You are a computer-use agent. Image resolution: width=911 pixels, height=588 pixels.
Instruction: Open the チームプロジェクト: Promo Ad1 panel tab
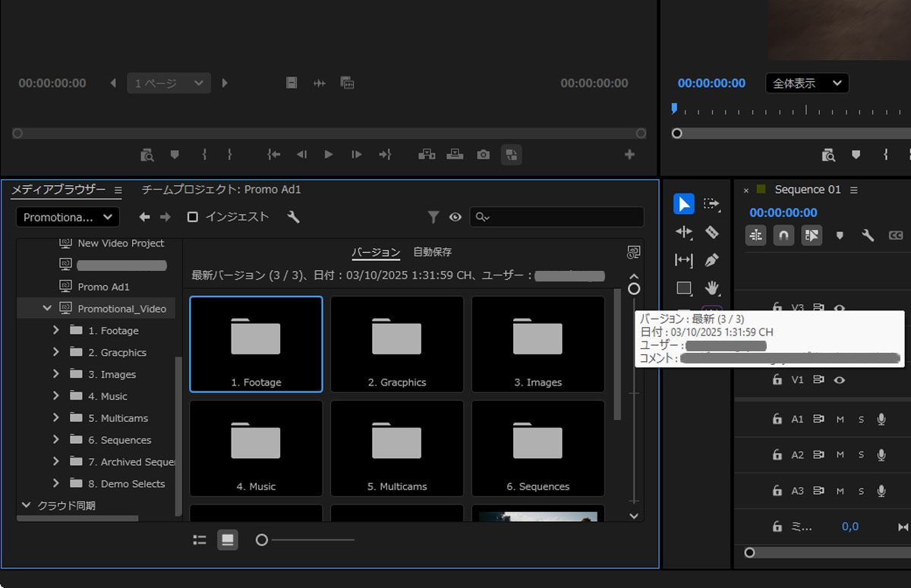pos(221,190)
